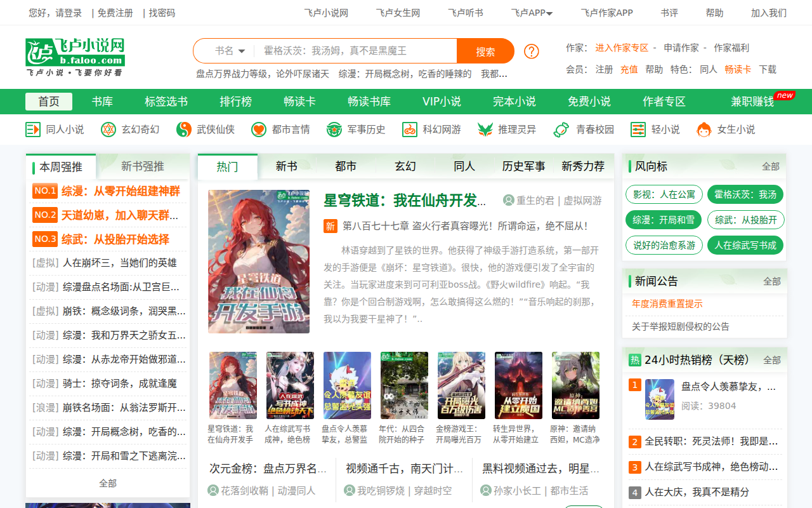The image size is (812, 508).
Task: Open 玄幻奇幻 category icon
Action: pyautogui.click(x=108, y=130)
